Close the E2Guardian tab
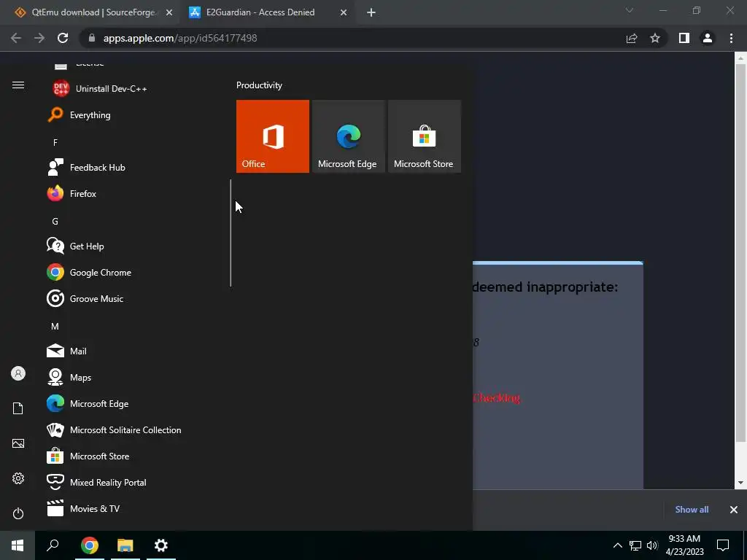 [x=344, y=13]
